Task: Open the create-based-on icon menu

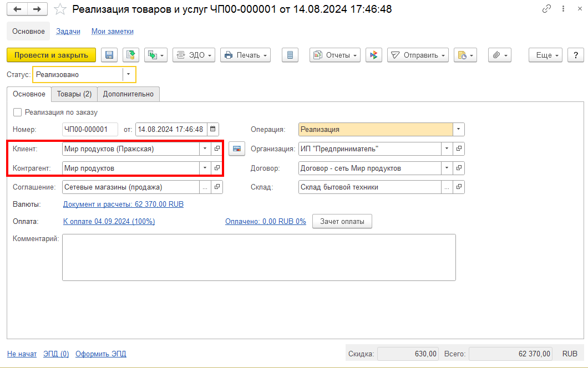Action: [x=155, y=55]
